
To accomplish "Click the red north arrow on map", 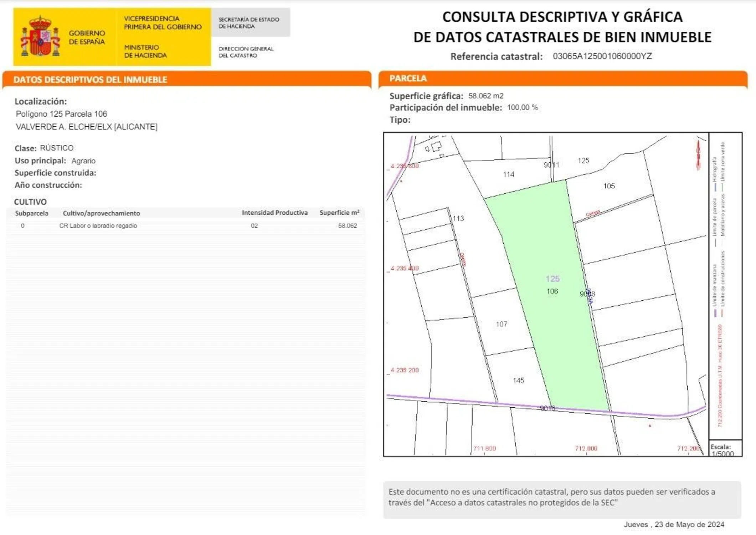I will (698, 156).
